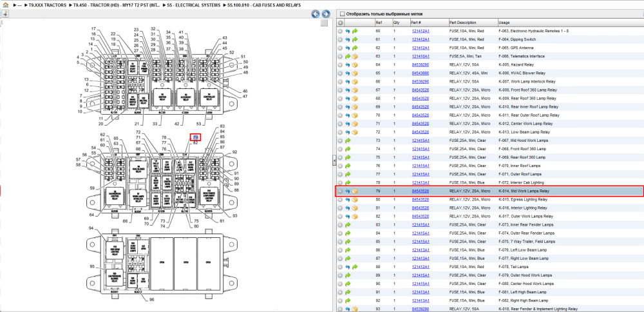Select callout 93 in the diagram
The image size is (644, 312).
pyautogui.click(x=235, y=216)
